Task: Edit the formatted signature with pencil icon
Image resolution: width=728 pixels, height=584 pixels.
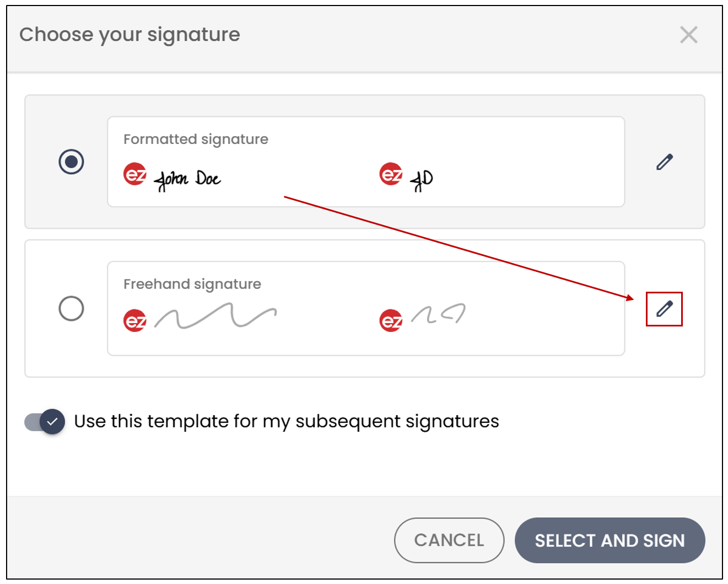Action: (664, 162)
